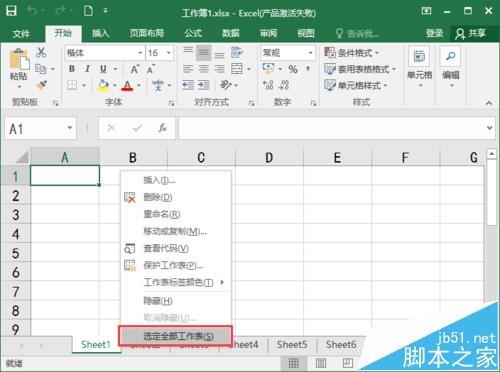Toggle Italic formatting
500x372 pixels.
point(87,69)
